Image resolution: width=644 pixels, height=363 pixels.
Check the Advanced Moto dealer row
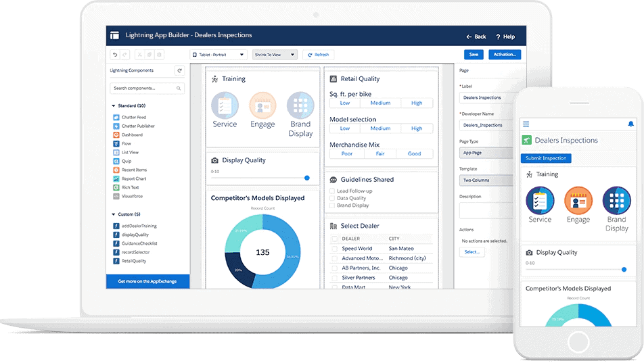pyautogui.click(x=334, y=258)
